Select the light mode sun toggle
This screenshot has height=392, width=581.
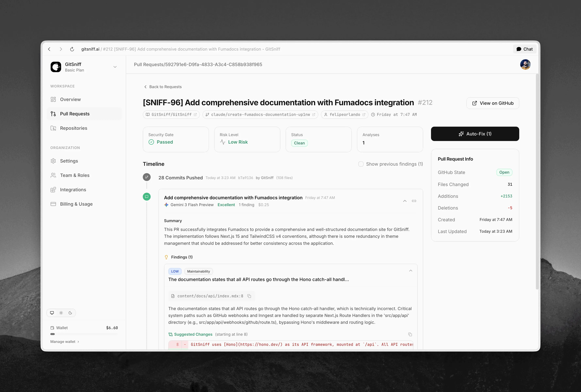61,313
